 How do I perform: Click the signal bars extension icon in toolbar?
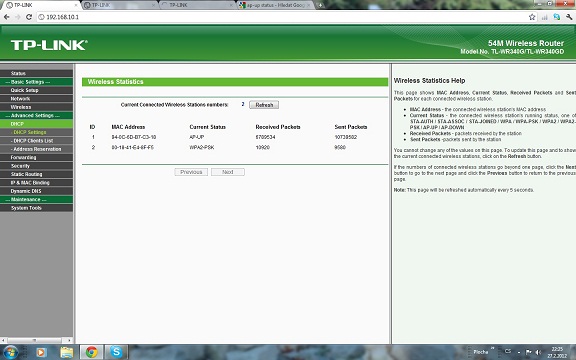pyautogui.click(x=544, y=17)
